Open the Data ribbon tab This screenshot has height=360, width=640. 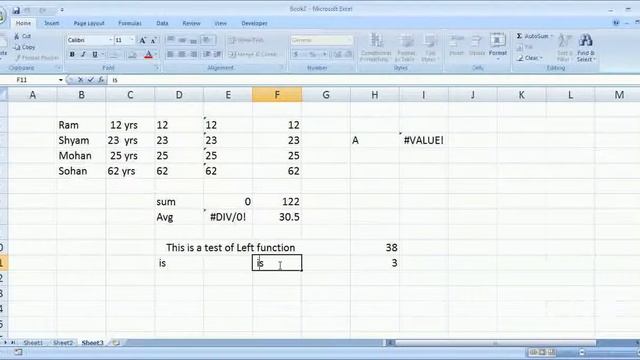click(x=162, y=23)
